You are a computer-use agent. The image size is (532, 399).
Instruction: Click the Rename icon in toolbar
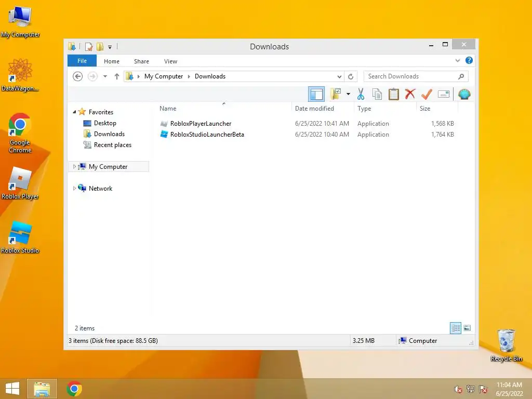[x=444, y=94]
